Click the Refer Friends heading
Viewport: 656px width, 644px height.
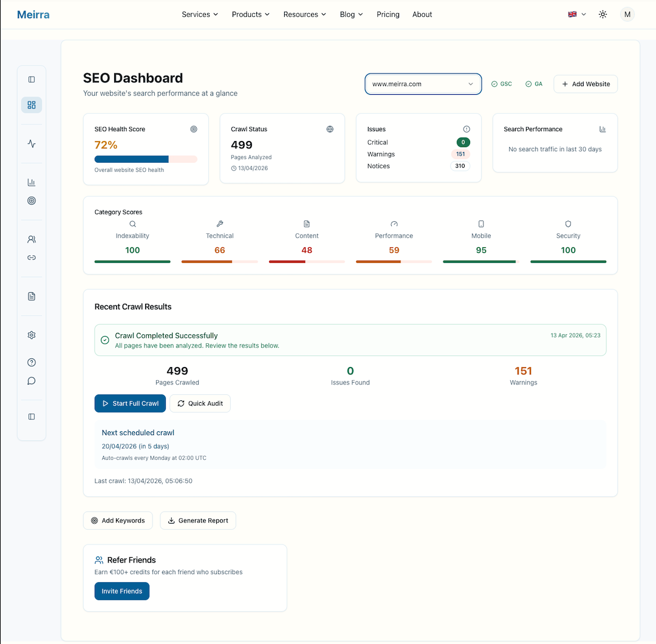pyautogui.click(x=131, y=560)
